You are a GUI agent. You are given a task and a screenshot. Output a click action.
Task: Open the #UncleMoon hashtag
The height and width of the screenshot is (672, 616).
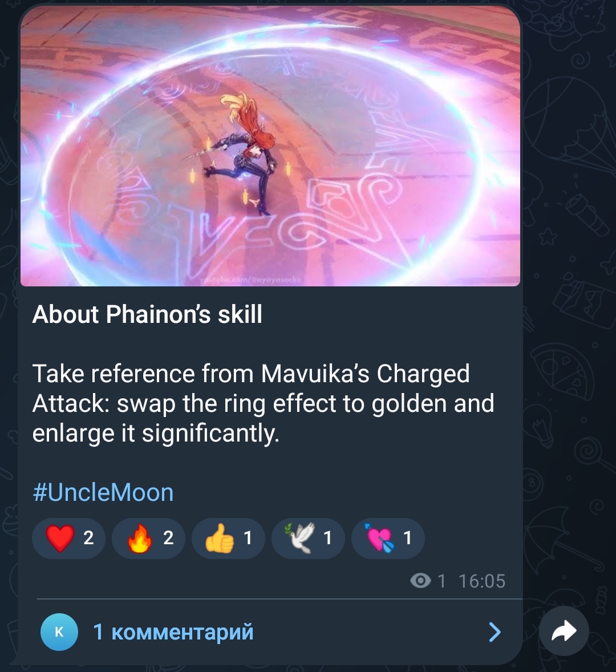pyautogui.click(x=103, y=492)
